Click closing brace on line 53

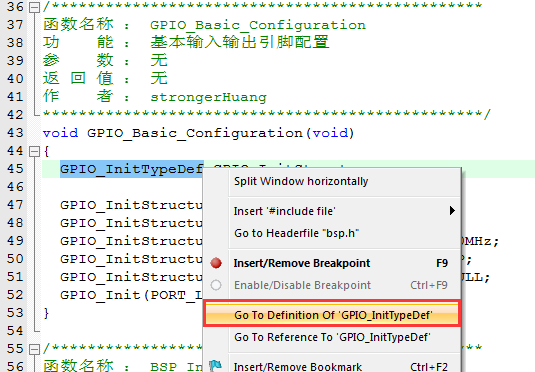click(46, 313)
